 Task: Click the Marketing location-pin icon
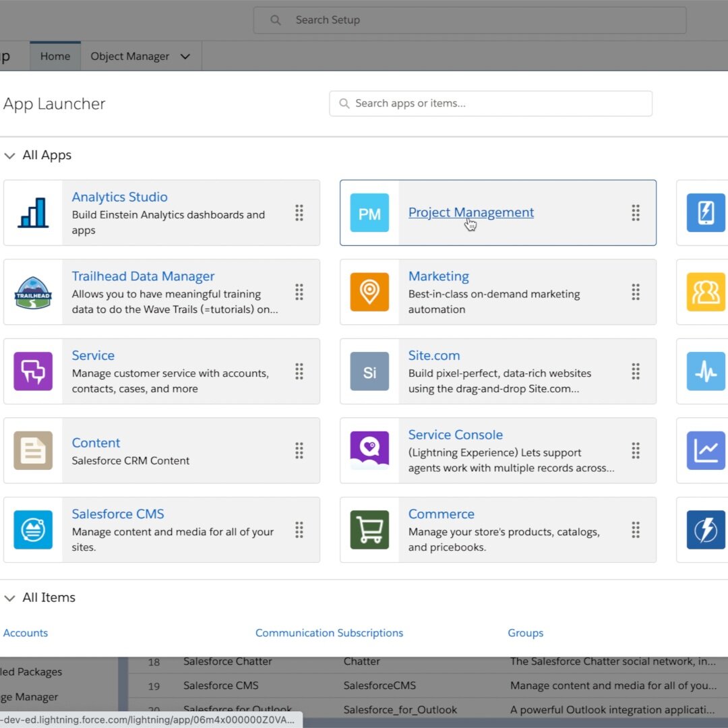click(369, 291)
